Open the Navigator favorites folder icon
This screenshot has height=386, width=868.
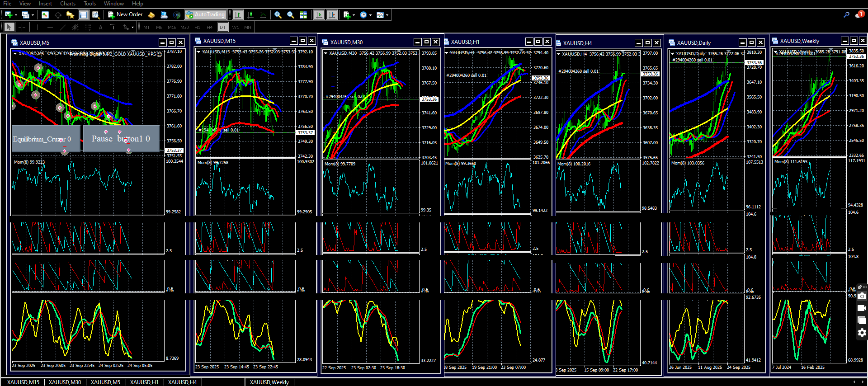[x=70, y=15]
